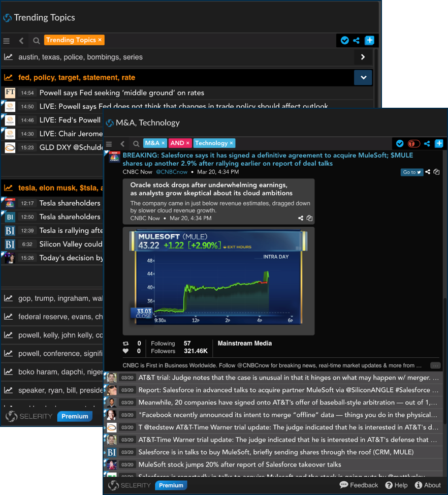The image size is (448, 495).
Task: Remove the AND operator tag
Action: point(188,143)
